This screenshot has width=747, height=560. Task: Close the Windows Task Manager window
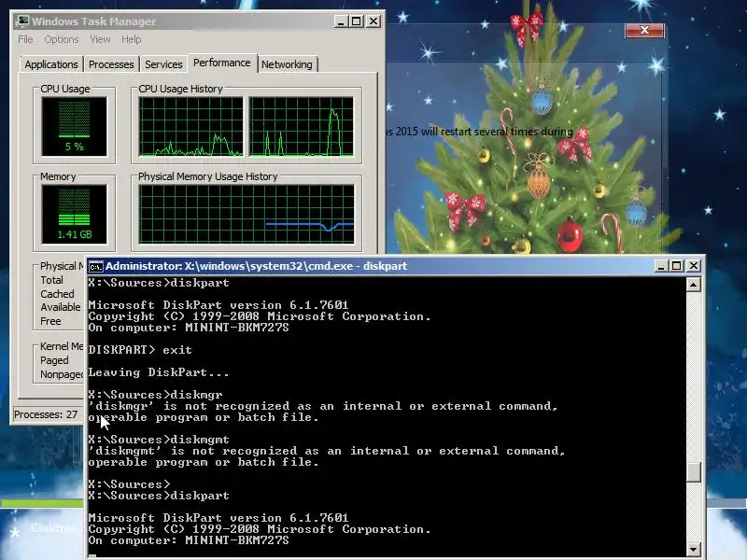373,21
